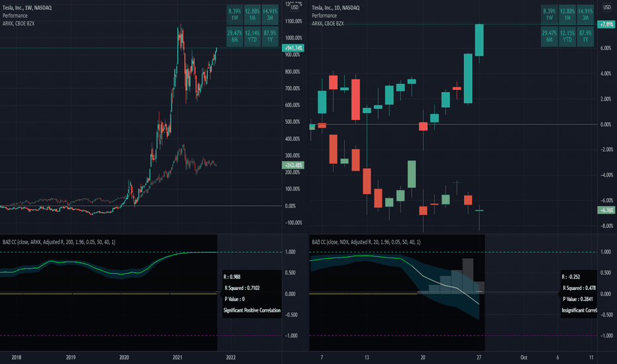Click the 87.9% 1Y performance cell on daily chart
The image size is (617, 364).
click(585, 36)
